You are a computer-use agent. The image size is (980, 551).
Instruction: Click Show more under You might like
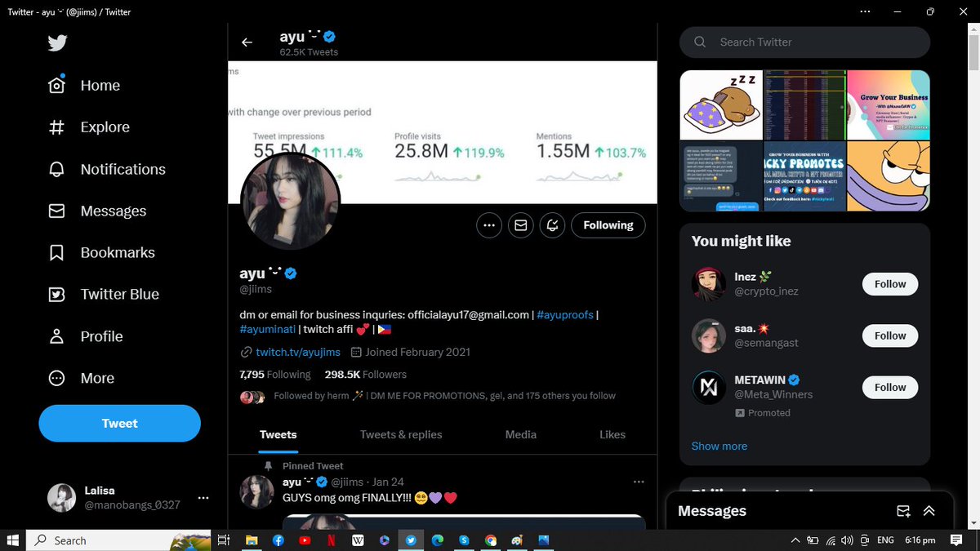(x=719, y=446)
